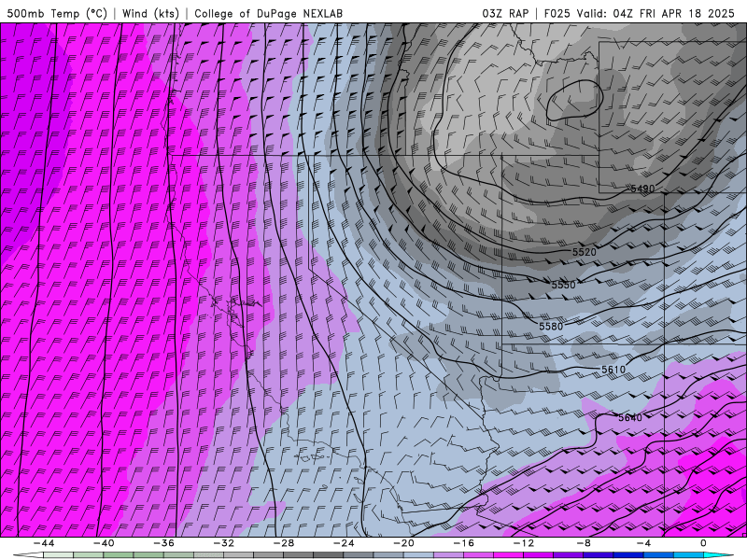The image size is (747, 560).
Task: Select the '03Z RAP' model run label
Action: 505,13
